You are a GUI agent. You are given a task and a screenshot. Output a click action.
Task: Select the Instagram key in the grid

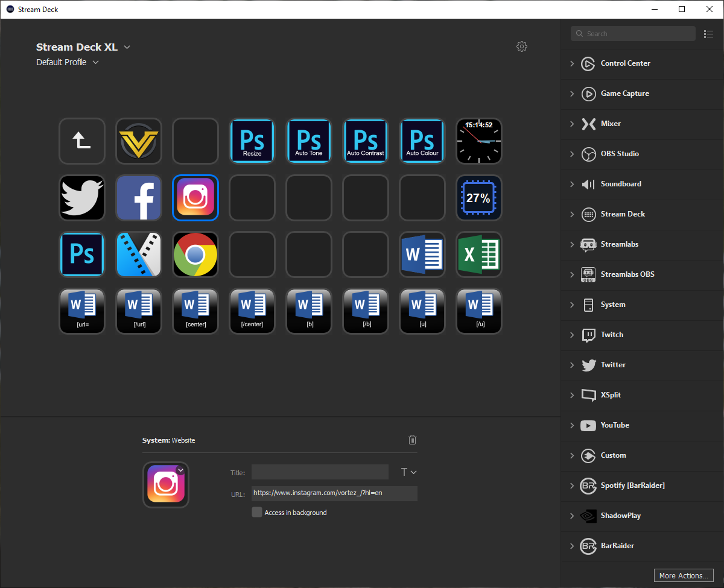click(195, 198)
